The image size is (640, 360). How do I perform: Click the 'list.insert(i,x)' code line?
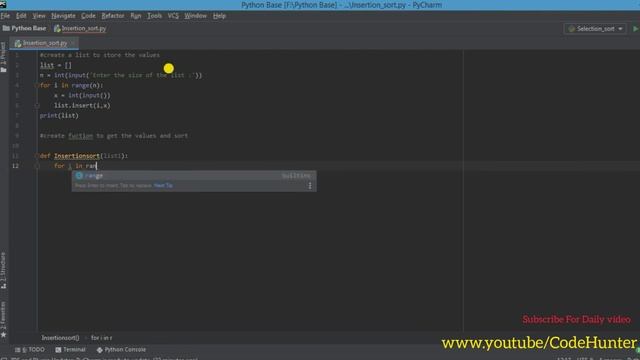[x=82, y=105]
